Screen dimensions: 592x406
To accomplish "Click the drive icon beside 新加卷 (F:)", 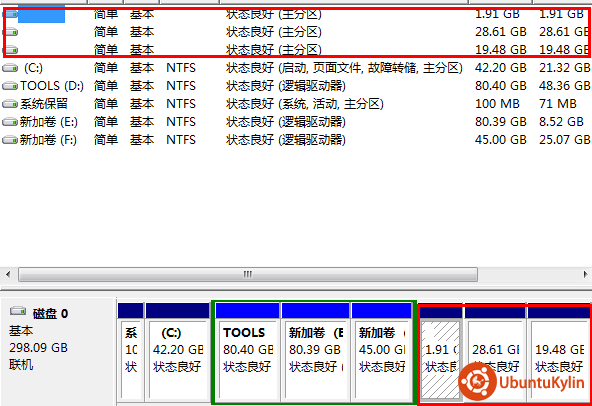I will click(x=10, y=140).
